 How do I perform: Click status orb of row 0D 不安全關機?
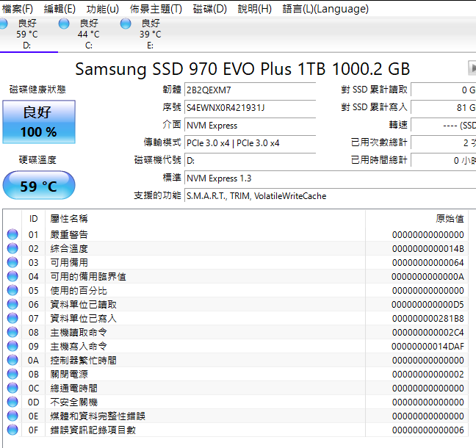click(x=12, y=402)
